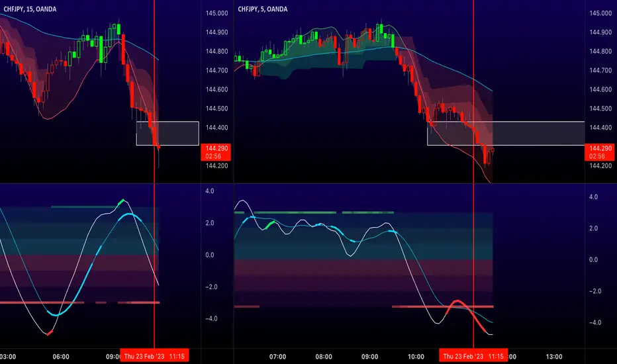
Task: Click the CHFJPY, 5, OANDA chart title
Action: click(x=262, y=9)
